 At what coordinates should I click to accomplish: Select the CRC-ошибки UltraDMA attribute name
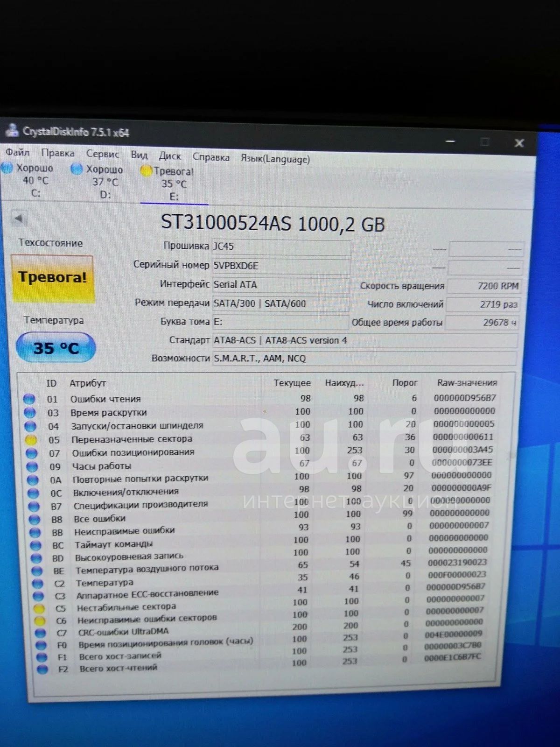pyautogui.click(x=123, y=632)
